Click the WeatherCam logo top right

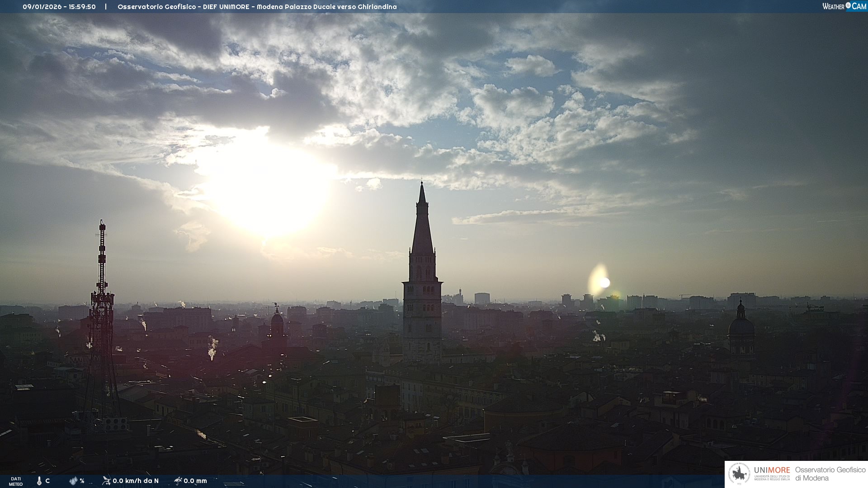tap(844, 6)
